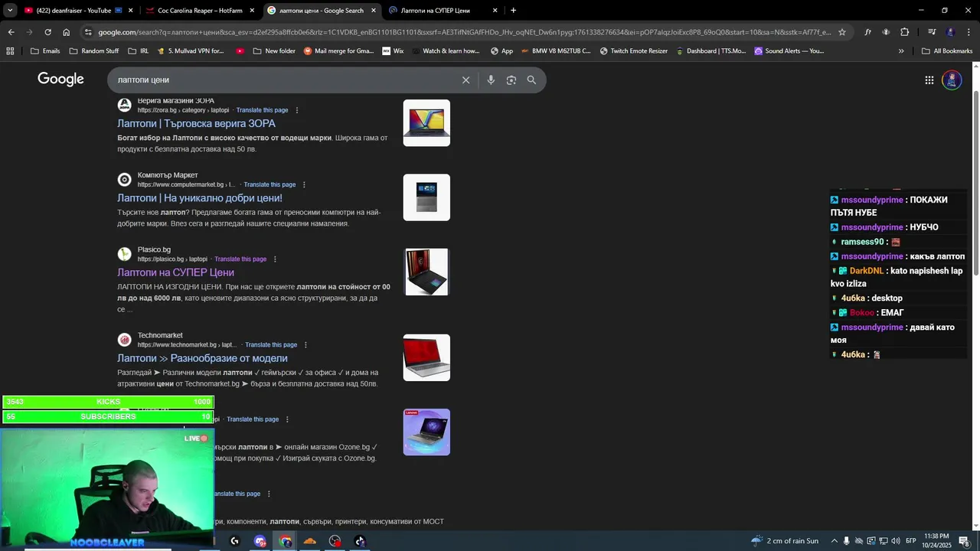The height and width of the screenshot is (551, 980).
Task: Click the Plasico gaming laptop thumbnail
Action: (x=426, y=272)
